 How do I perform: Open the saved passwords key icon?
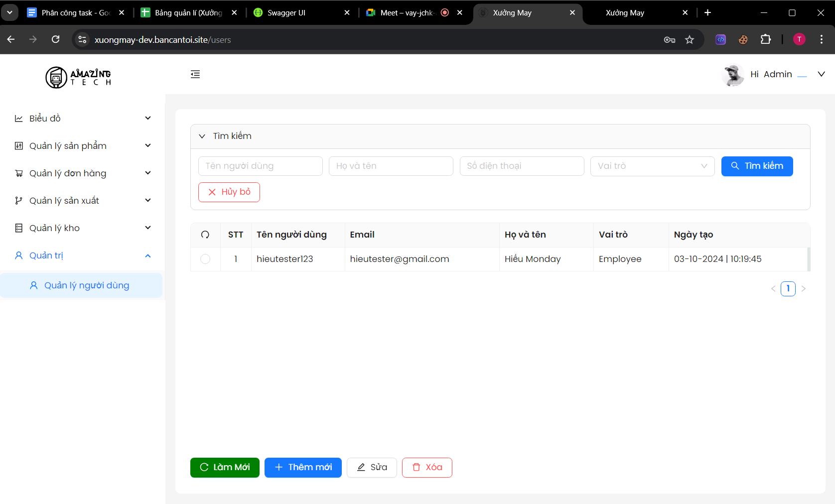pos(669,40)
